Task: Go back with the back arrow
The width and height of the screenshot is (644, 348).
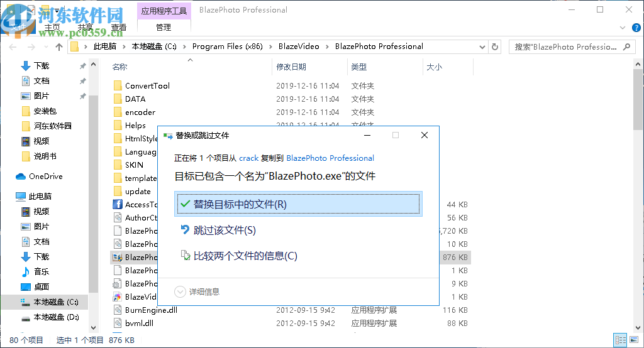Action: [13, 46]
